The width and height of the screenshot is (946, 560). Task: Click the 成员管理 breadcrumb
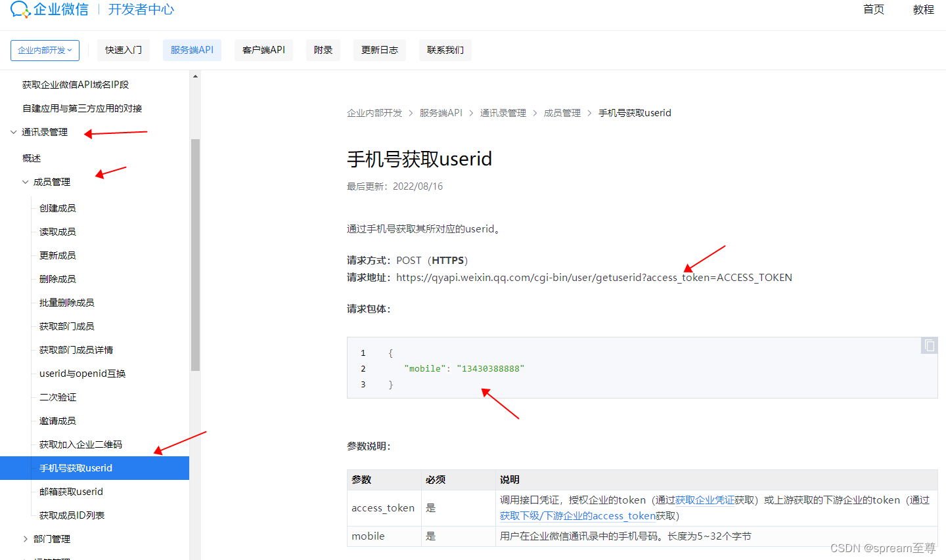coord(562,113)
